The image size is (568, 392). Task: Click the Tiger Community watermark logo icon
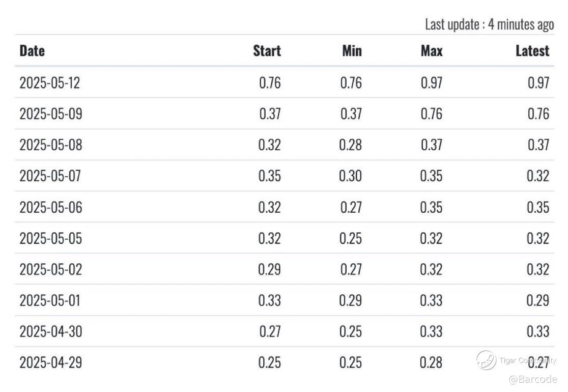pyautogui.click(x=486, y=360)
